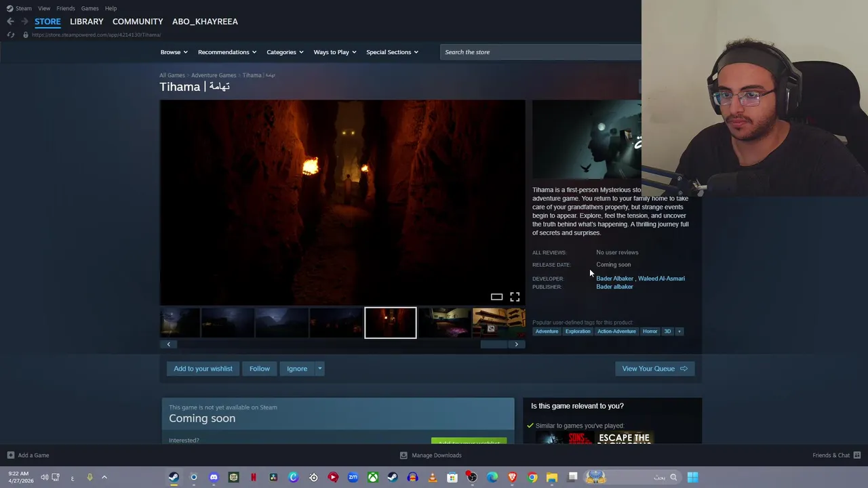Viewport: 868px width, 488px height.
Task: Click Add to your wishlist button
Action: [203, 369]
